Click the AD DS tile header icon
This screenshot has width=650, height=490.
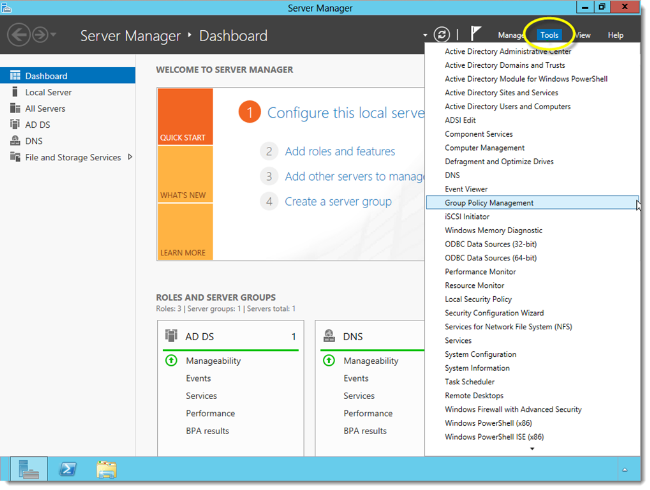coord(171,335)
